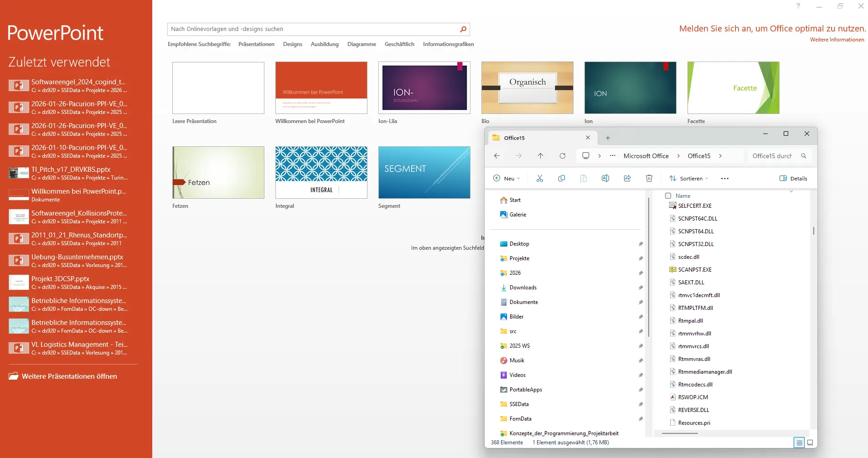Click the magnifier icon in template search

click(463, 29)
